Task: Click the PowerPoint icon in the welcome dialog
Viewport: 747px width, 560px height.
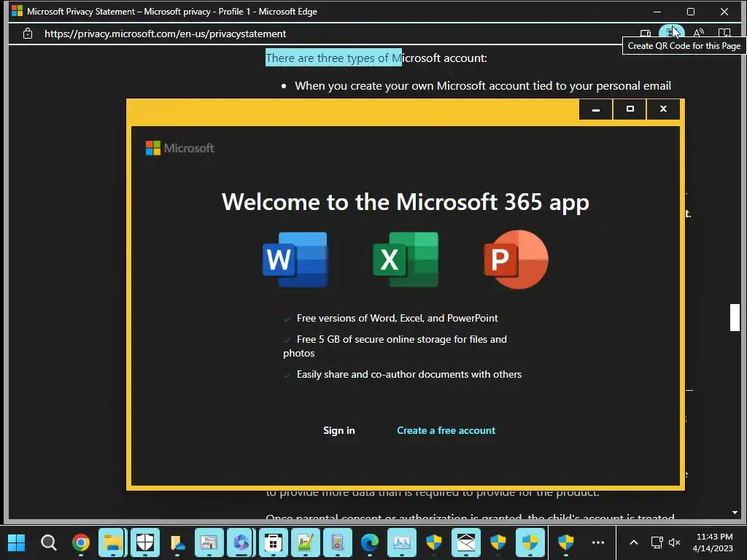Action: (x=516, y=260)
